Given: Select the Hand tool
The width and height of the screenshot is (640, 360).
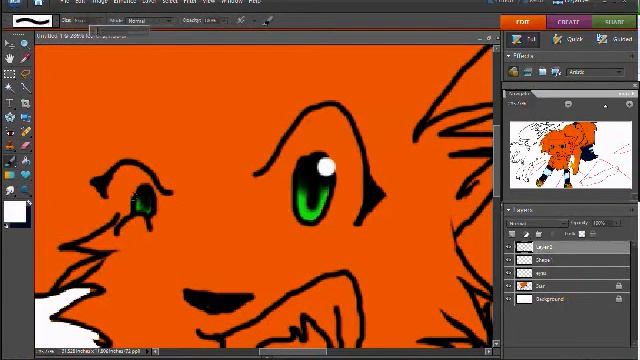Looking at the screenshot, I should (9, 59).
